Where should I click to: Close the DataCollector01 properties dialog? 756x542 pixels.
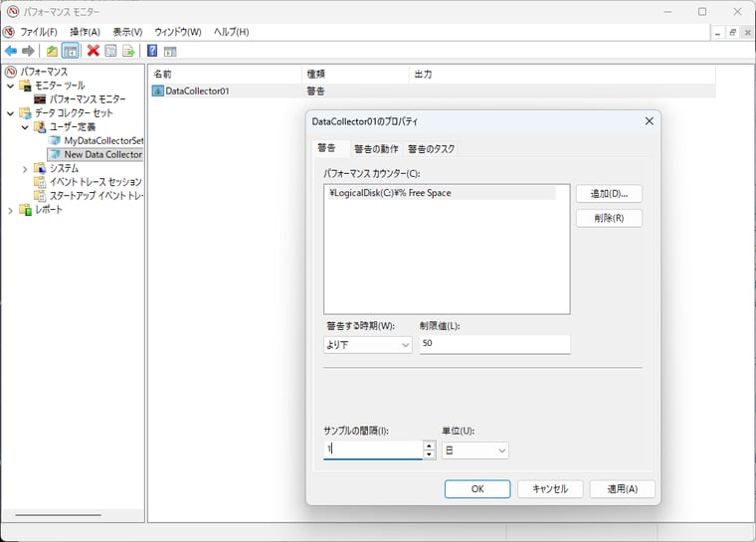point(649,121)
